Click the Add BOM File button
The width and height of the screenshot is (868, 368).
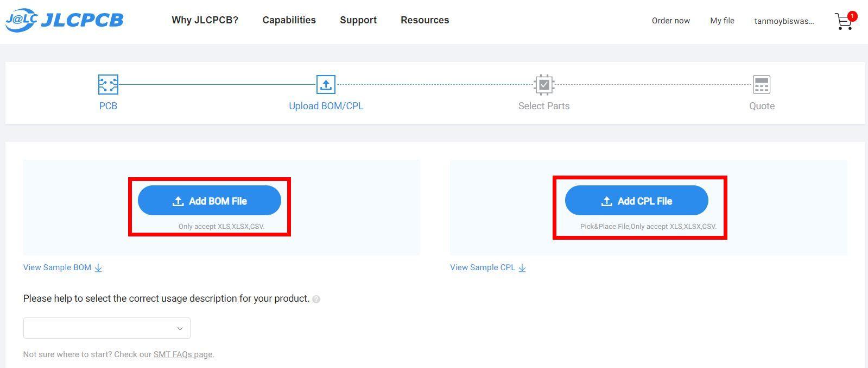(210, 201)
